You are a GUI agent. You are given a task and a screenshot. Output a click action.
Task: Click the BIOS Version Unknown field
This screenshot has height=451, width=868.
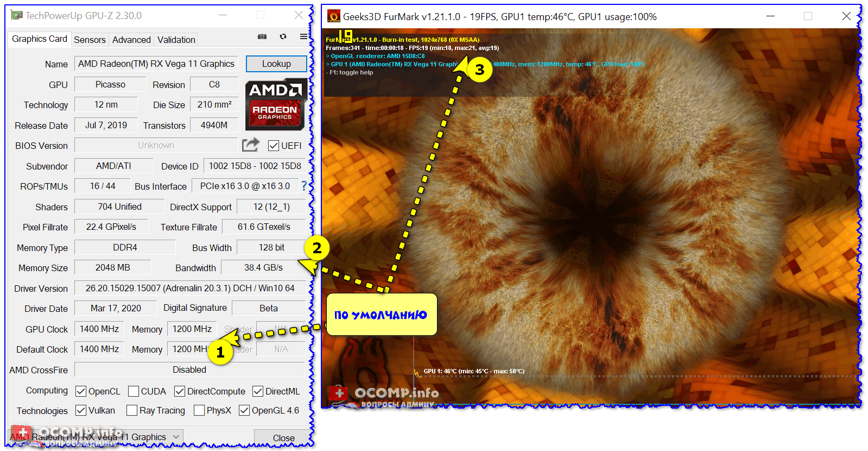[156, 145]
